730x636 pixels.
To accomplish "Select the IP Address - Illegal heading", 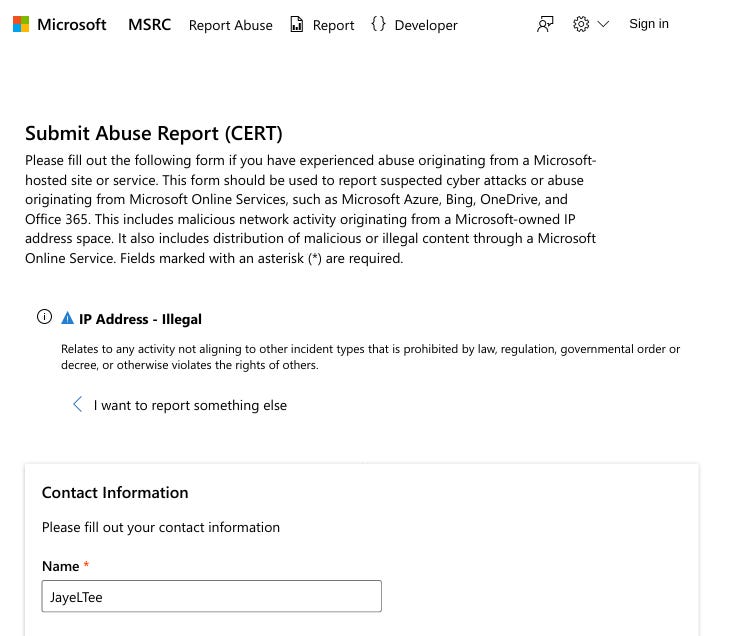I will point(140,319).
